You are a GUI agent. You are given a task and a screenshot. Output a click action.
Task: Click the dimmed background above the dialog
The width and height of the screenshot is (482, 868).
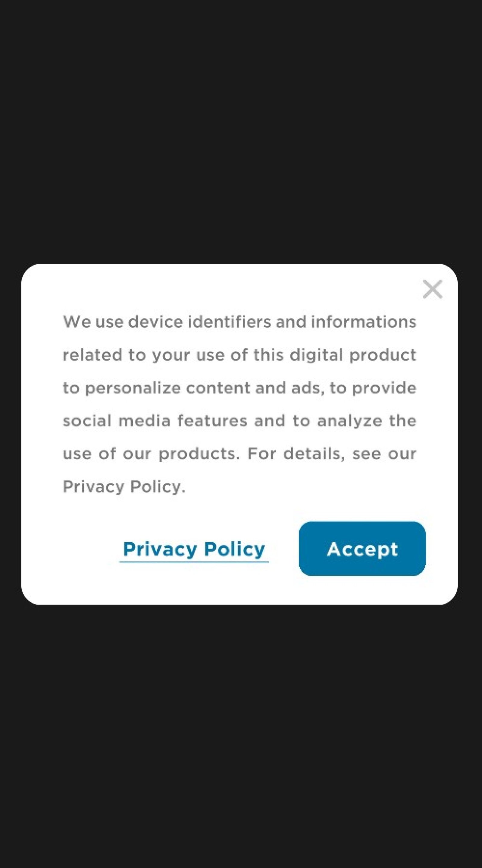pyautogui.click(x=241, y=131)
